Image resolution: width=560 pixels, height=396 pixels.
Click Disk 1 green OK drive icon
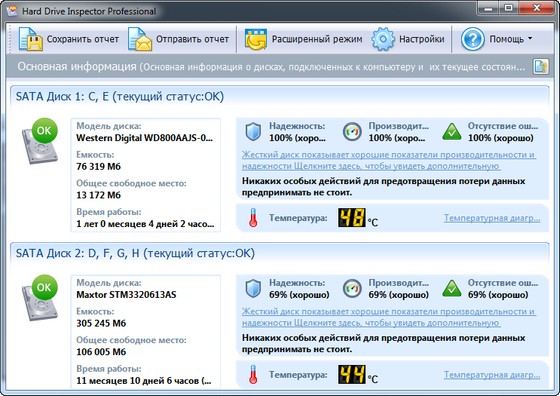tap(40, 141)
